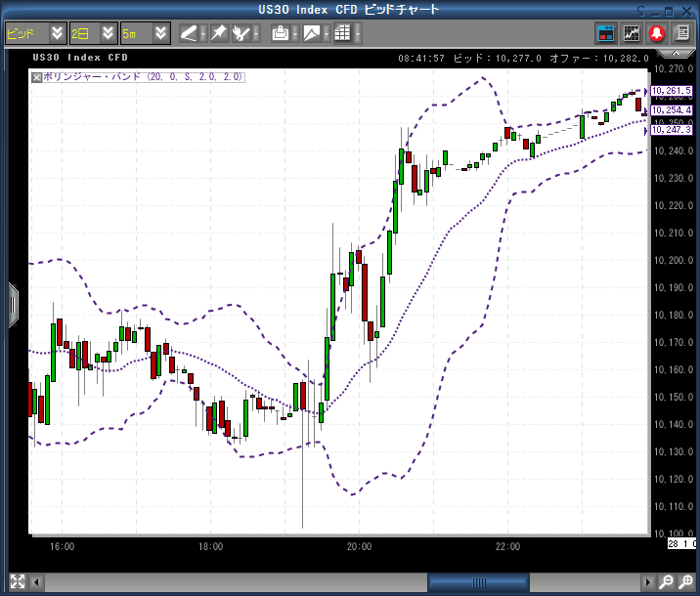Select the line drawing tool
The image size is (700, 596).
(189, 33)
